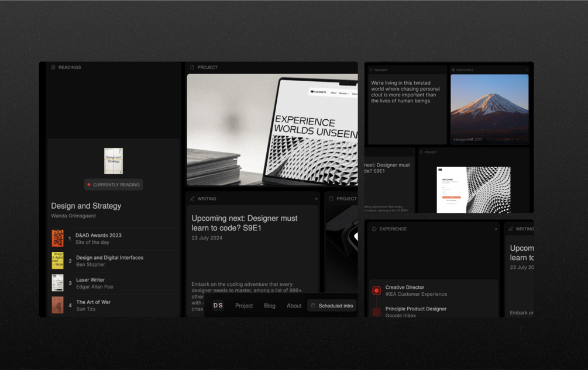The height and width of the screenshot is (370, 588).
Task: Click the D/S logo in the nav bar
Action: tap(218, 306)
